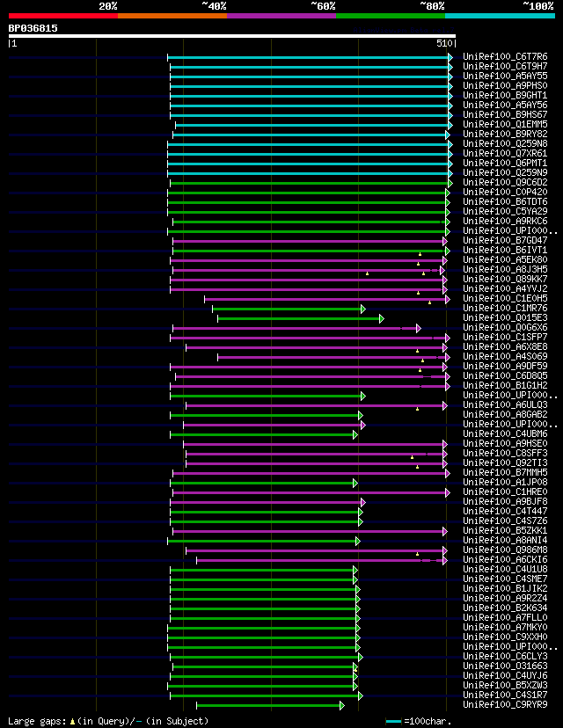Click the UniRef100_A8GAB2 label
This screenshot has height=728, width=563.
coord(505,415)
